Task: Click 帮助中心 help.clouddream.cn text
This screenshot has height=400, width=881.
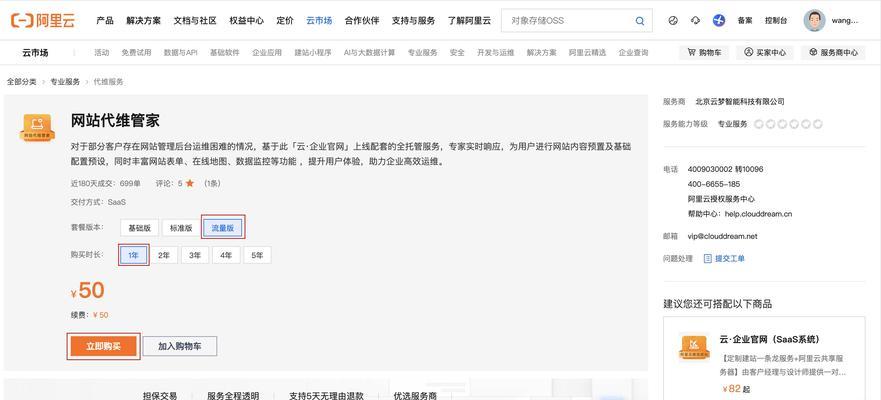Action: click(740, 214)
